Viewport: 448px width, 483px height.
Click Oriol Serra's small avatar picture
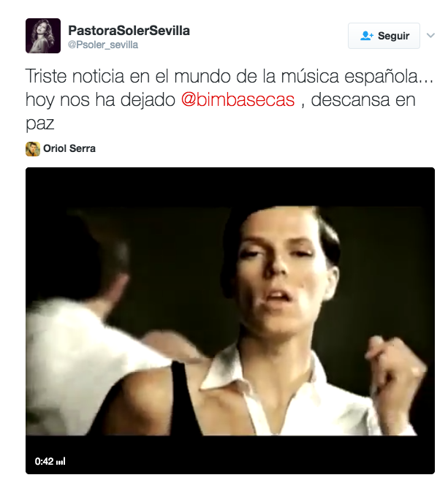33,149
